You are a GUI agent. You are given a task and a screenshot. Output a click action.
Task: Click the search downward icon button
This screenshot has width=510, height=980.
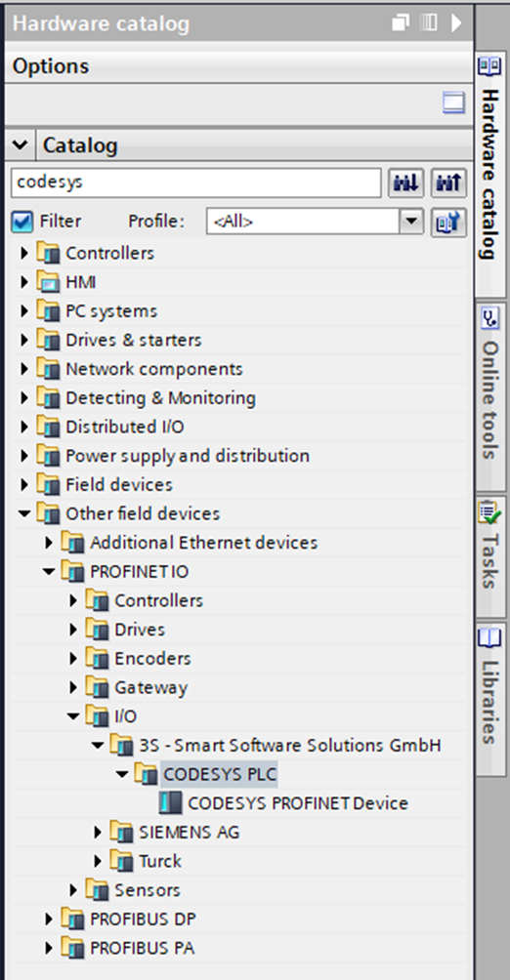[x=405, y=183]
